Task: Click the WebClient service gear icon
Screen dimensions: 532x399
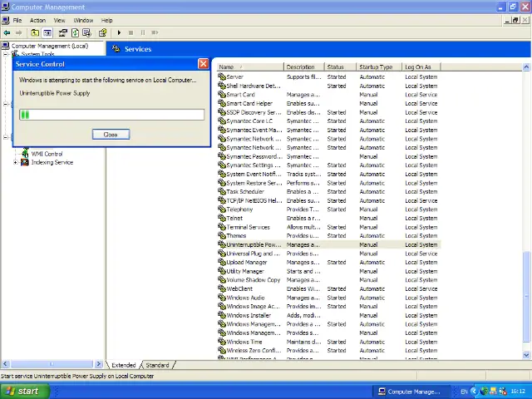Action: coord(222,288)
